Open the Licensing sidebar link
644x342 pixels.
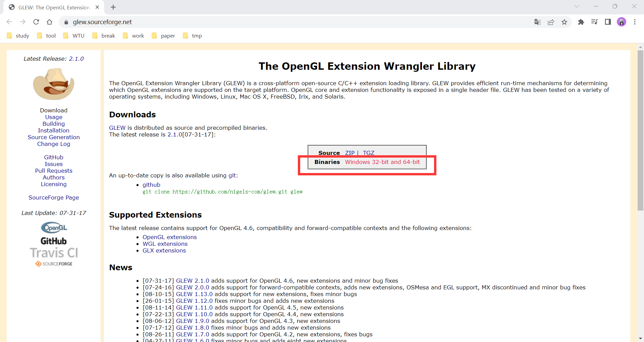click(54, 184)
